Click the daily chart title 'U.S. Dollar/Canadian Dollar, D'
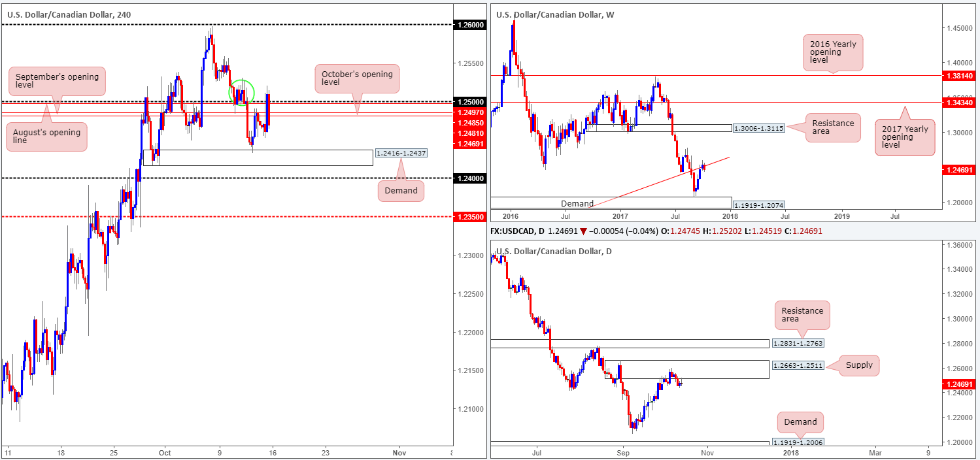Image resolution: width=980 pixels, height=460 pixels. click(x=553, y=252)
